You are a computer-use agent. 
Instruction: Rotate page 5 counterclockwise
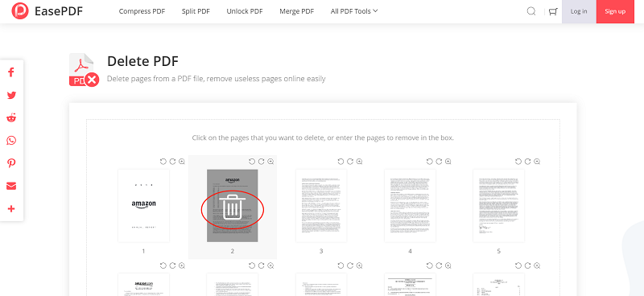coord(518,162)
